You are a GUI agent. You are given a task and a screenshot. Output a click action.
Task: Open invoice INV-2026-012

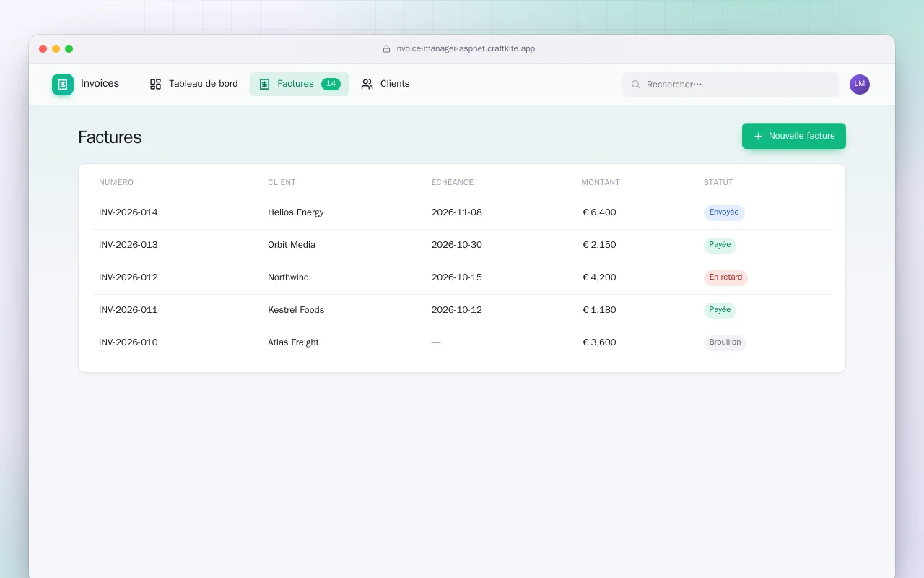[128, 277]
